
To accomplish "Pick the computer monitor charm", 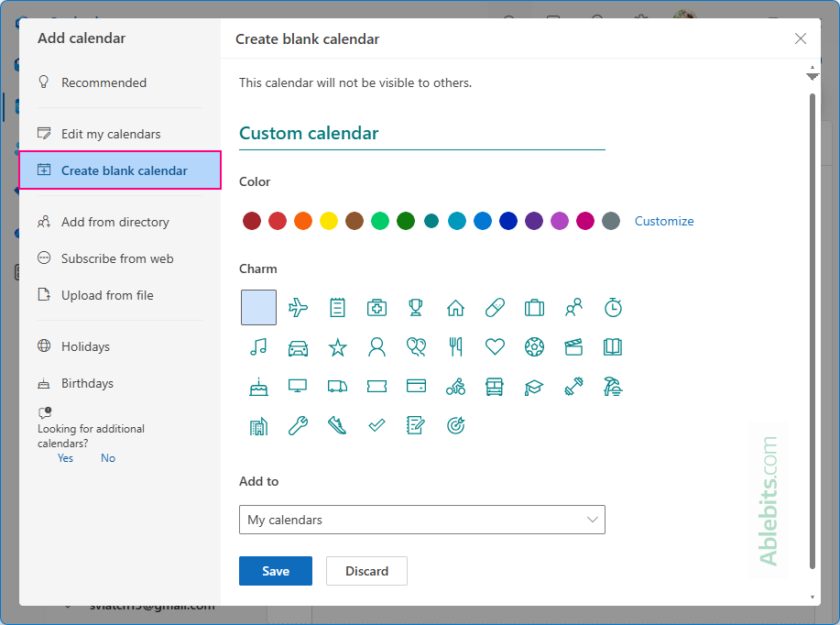I will pyautogui.click(x=298, y=386).
